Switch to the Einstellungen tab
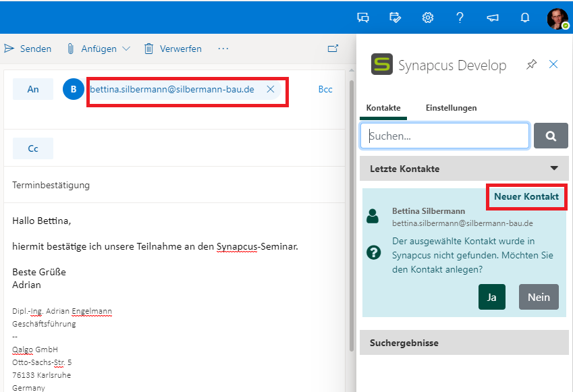This screenshot has height=392, width=573. point(451,108)
